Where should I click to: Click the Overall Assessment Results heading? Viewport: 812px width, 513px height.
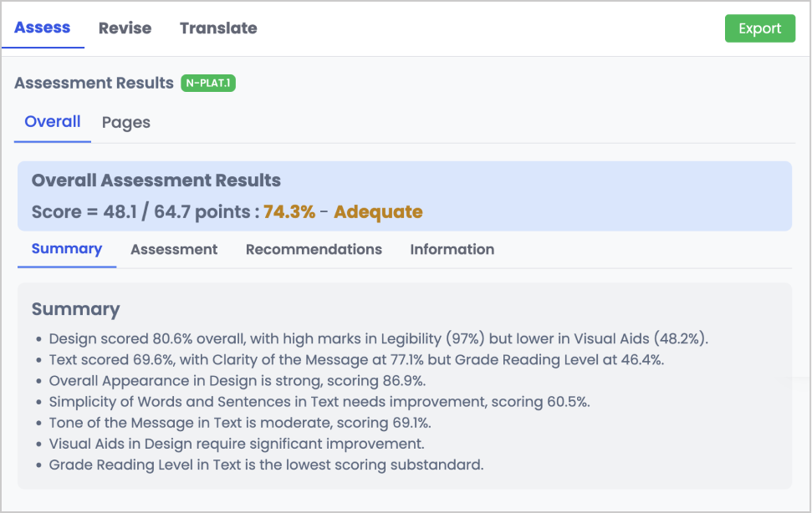click(x=155, y=180)
